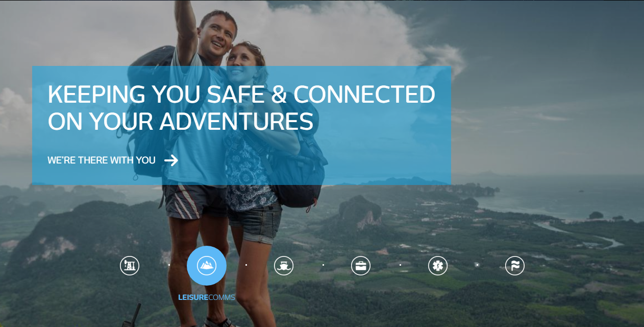Follow the WE'RE THERE WITH YOU link

point(102,160)
